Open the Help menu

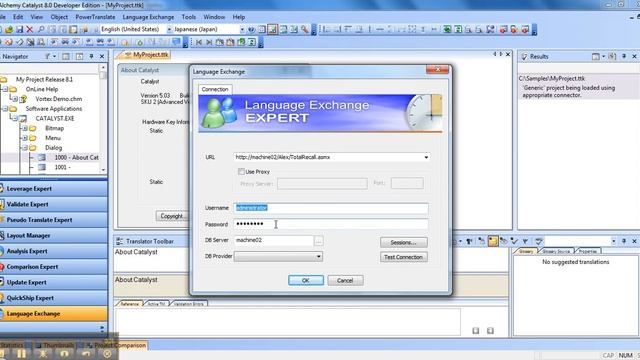(239, 17)
